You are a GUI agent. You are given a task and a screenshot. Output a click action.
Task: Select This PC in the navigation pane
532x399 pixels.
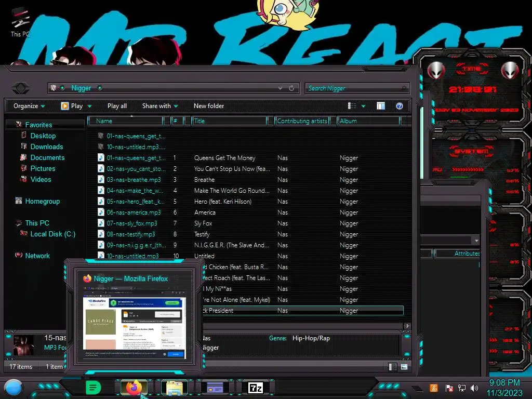[37, 223]
